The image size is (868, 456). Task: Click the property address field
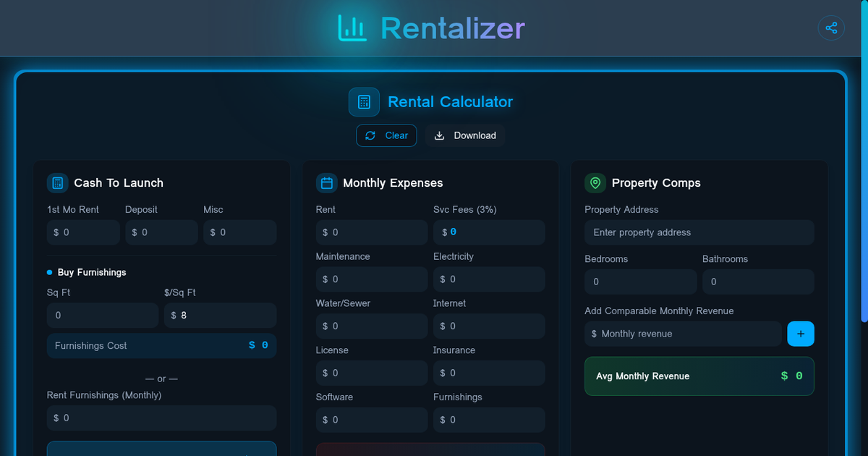point(699,232)
